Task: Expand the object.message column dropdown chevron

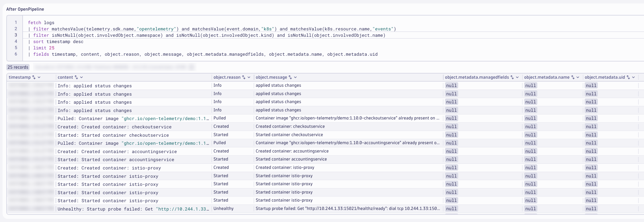Action: pos(295,77)
